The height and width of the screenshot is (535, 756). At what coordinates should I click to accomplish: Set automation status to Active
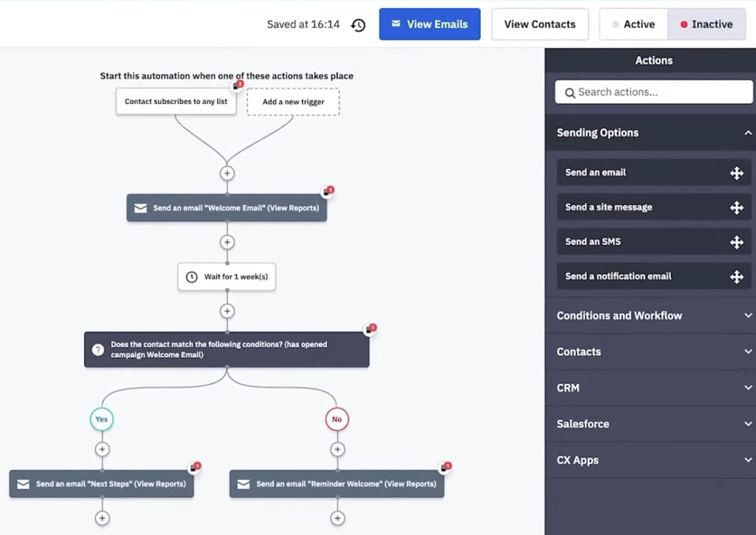click(x=633, y=24)
